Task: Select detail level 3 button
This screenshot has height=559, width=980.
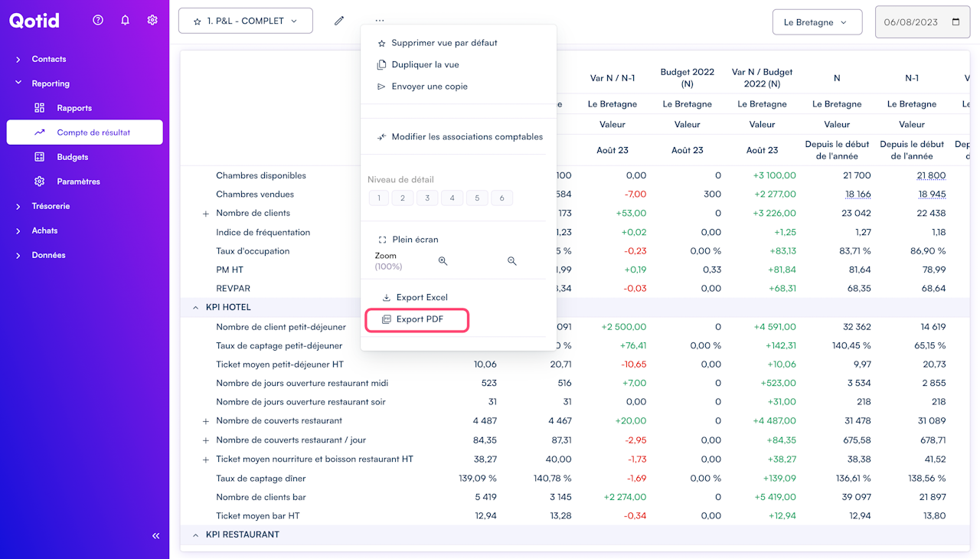Action: (x=427, y=198)
